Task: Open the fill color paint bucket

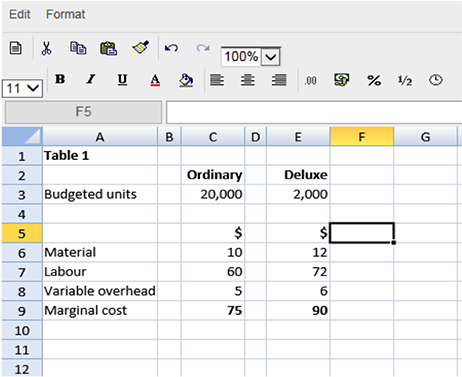Action: point(186,80)
